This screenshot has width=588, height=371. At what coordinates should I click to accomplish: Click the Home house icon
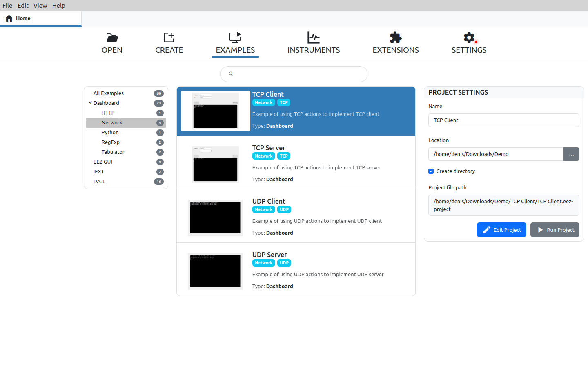tap(9, 18)
